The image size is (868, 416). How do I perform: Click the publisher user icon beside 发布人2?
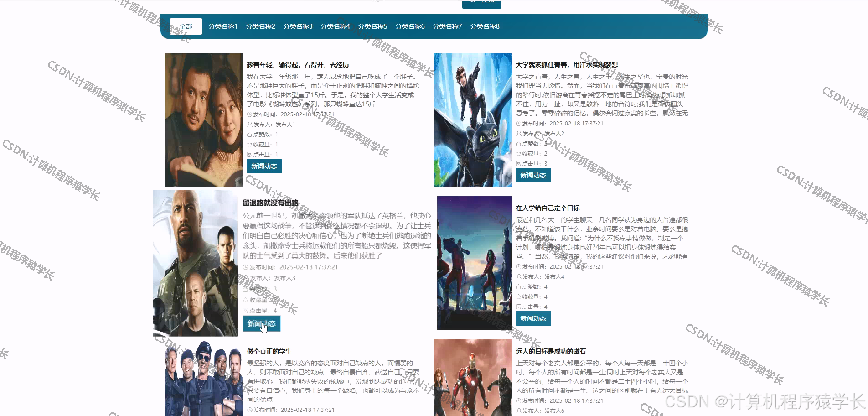pos(518,134)
